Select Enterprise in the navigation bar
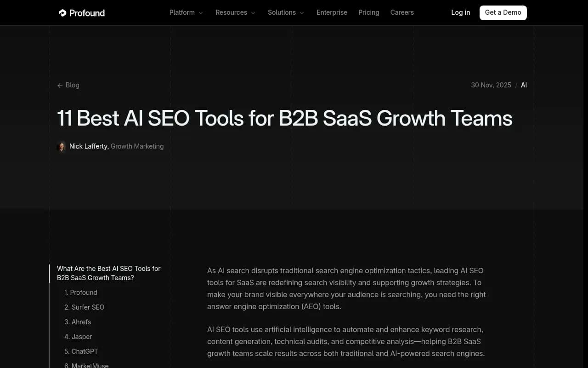This screenshot has height=368, width=588. click(x=332, y=12)
